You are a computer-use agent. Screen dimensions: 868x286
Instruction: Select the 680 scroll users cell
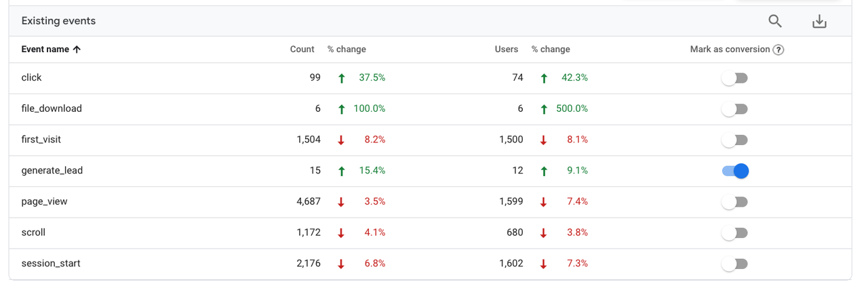pos(515,232)
